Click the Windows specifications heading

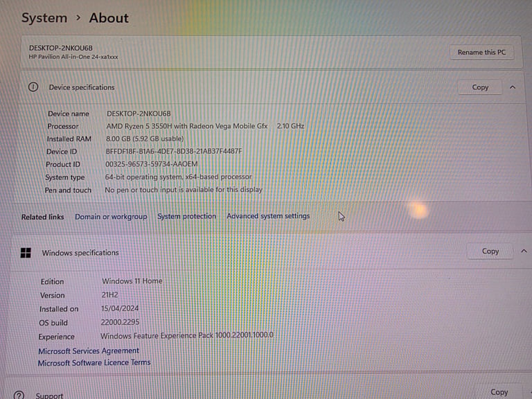click(80, 253)
